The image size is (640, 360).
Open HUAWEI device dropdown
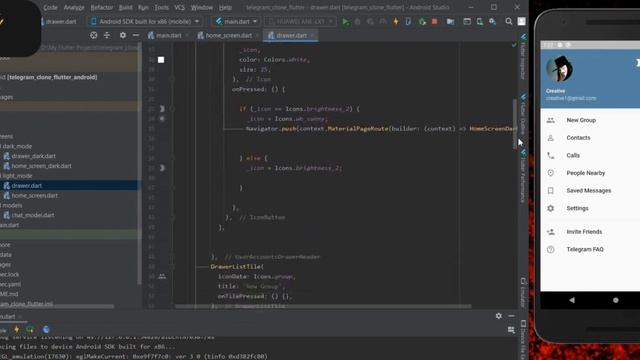tap(300, 21)
